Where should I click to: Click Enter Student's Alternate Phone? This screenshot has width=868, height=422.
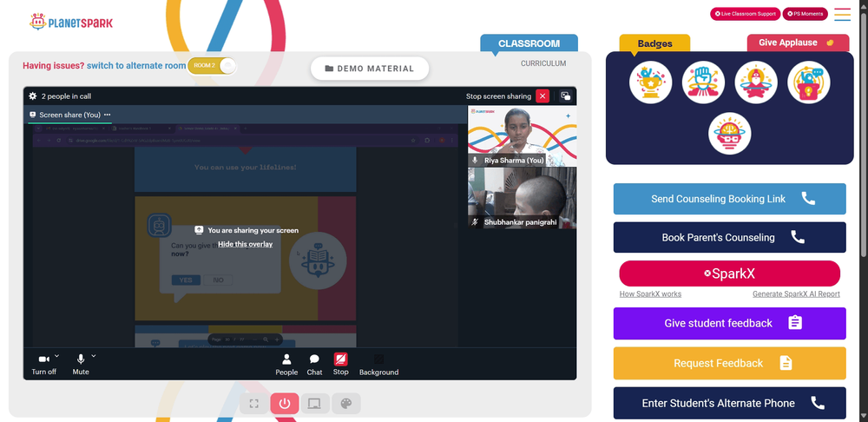(730, 403)
